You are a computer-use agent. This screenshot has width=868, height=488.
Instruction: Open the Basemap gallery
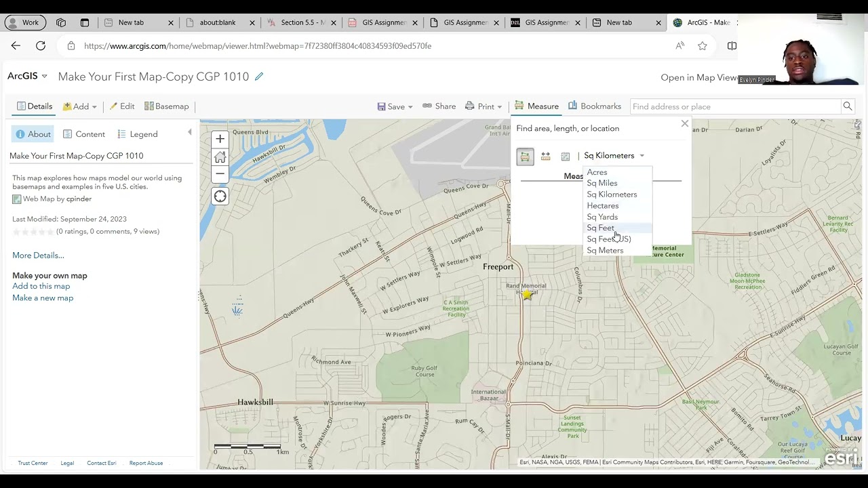click(166, 106)
